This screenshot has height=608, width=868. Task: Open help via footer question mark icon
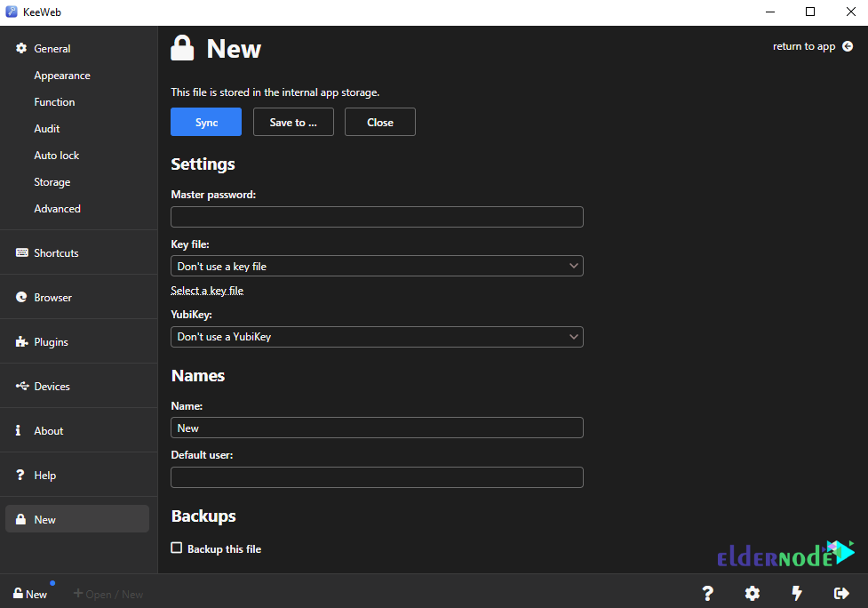(707, 594)
